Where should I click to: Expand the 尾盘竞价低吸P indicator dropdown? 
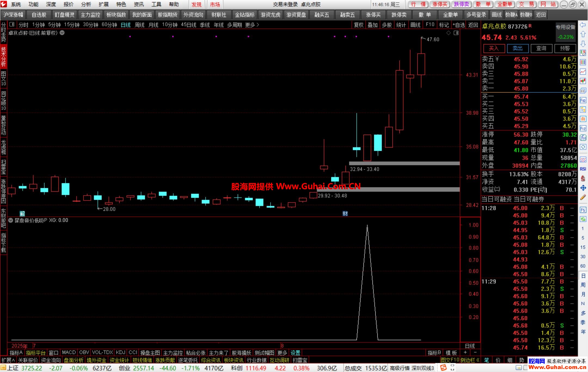[11, 220]
